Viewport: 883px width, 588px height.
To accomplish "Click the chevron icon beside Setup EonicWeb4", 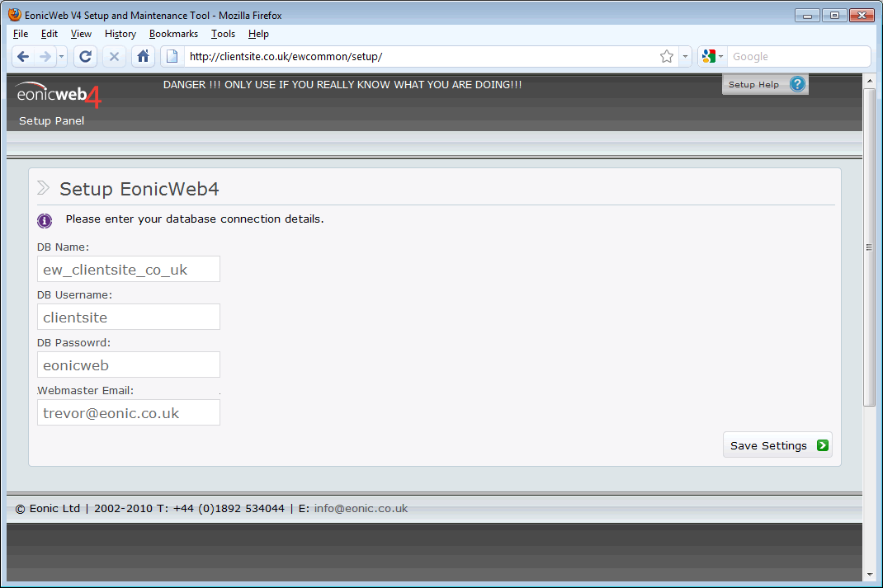I will tap(44, 187).
